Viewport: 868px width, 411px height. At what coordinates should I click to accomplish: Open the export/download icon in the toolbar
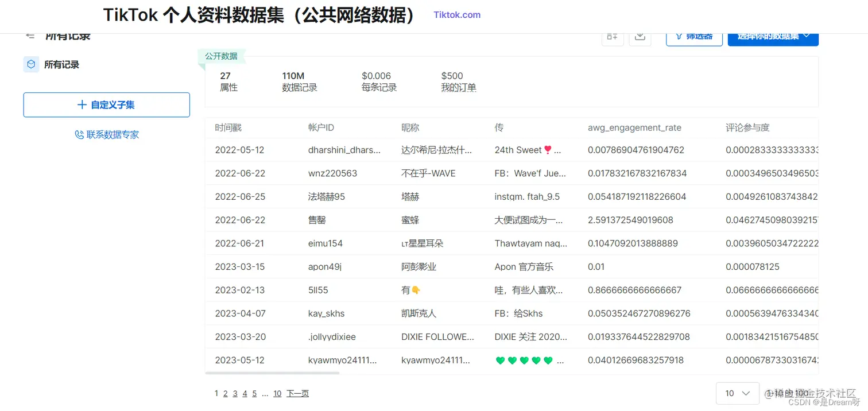[x=640, y=36]
